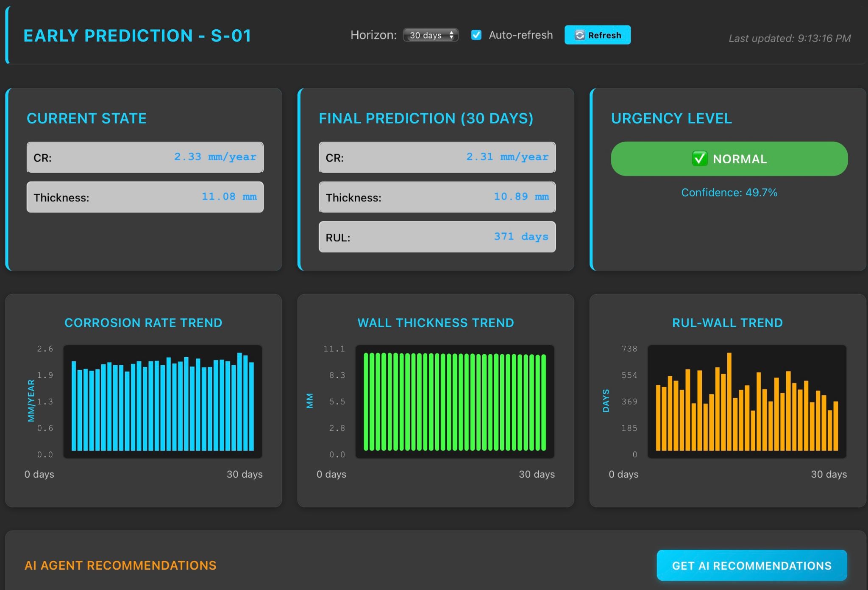Click the EARLY PREDICTION - S-01 title
868x590 pixels.
[x=137, y=36]
